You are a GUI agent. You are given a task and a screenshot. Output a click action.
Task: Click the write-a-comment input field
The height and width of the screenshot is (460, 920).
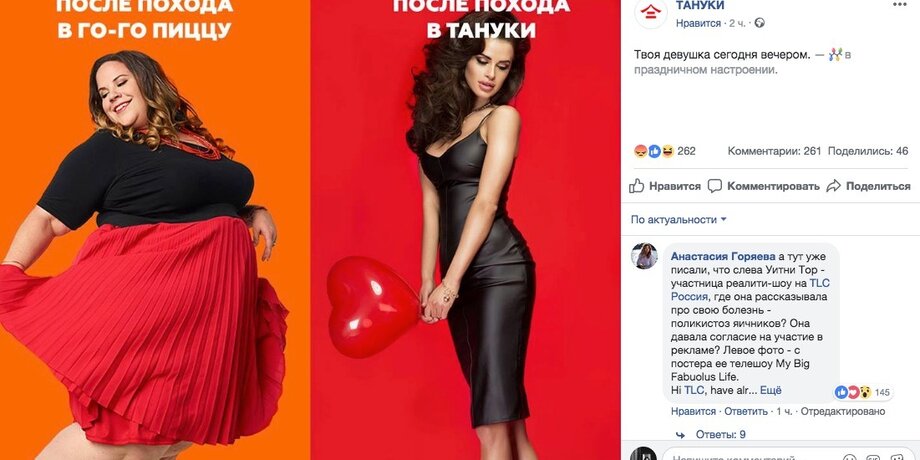point(786,456)
